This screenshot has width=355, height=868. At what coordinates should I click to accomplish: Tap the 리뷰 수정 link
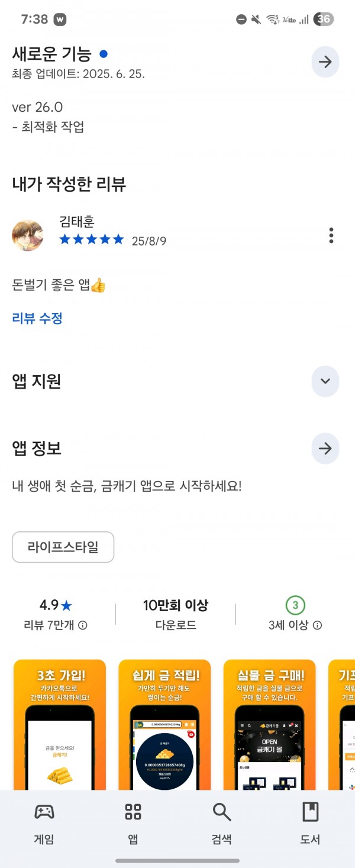37,318
